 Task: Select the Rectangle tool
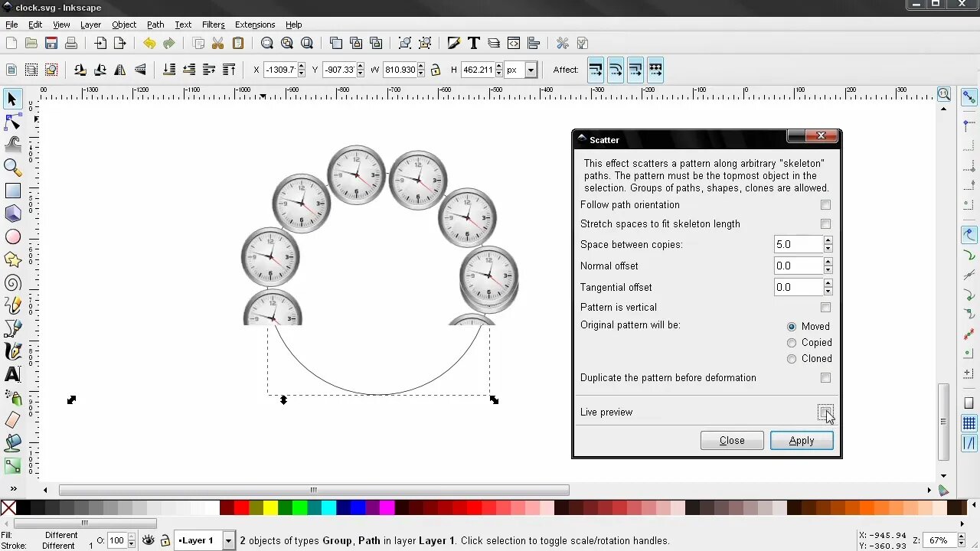click(x=12, y=191)
